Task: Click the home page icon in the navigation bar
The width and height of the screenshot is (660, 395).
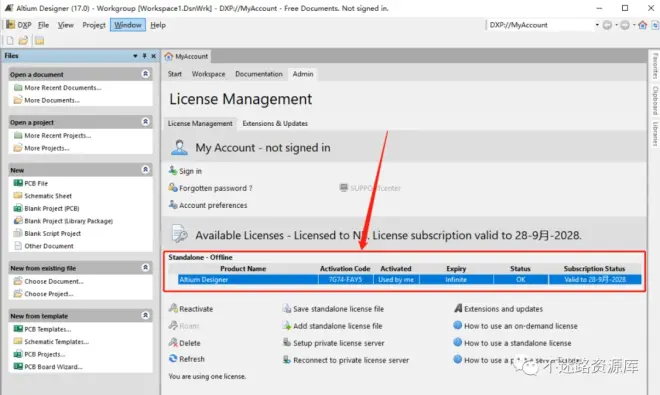Action: [x=642, y=25]
